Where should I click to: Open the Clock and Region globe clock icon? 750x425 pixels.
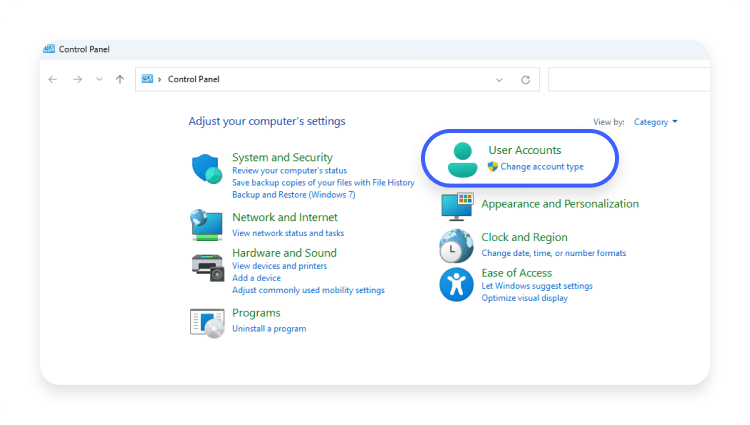tap(456, 246)
